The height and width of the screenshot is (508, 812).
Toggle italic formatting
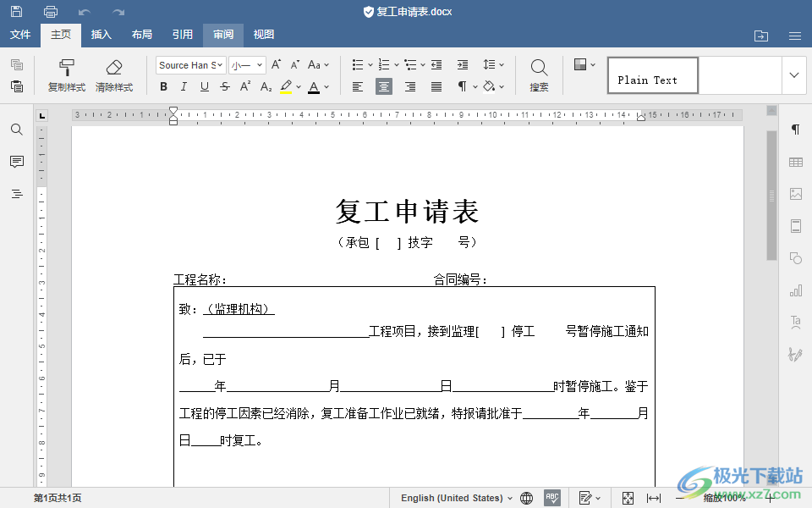pos(184,86)
